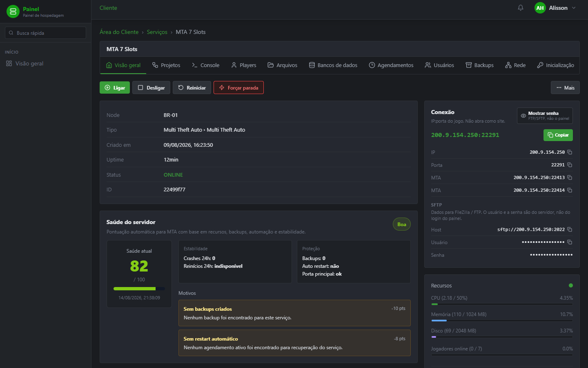Click the ONLINE status text

point(173,175)
